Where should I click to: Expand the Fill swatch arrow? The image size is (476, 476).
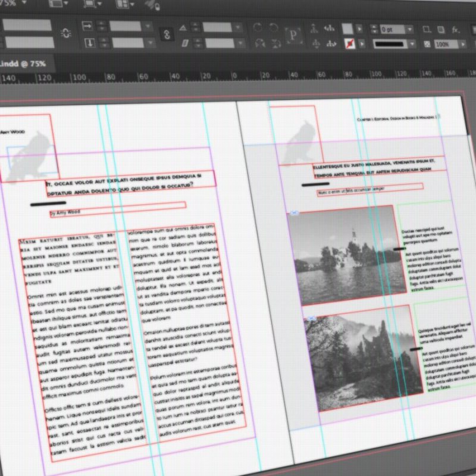(x=359, y=29)
